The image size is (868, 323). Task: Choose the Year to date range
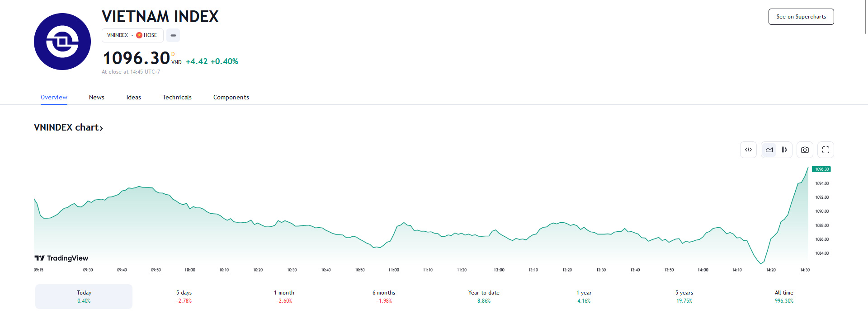(x=484, y=296)
